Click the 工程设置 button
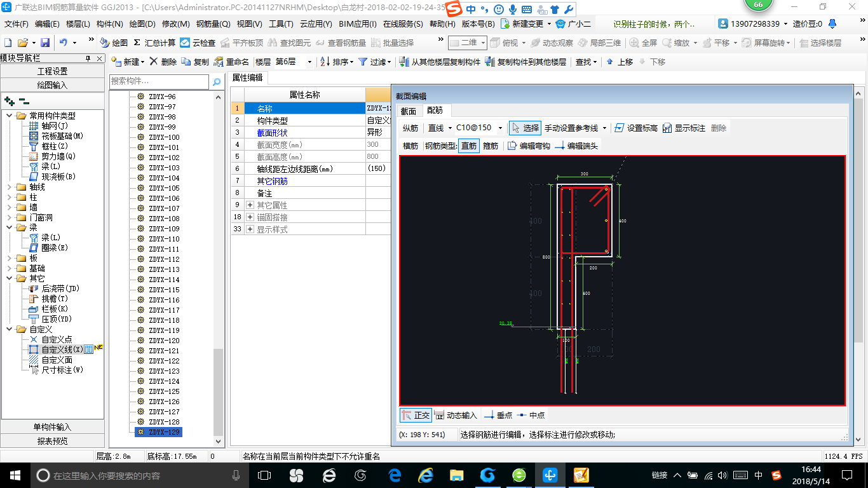Screen dimensions: 868x488 tap(53, 71)
